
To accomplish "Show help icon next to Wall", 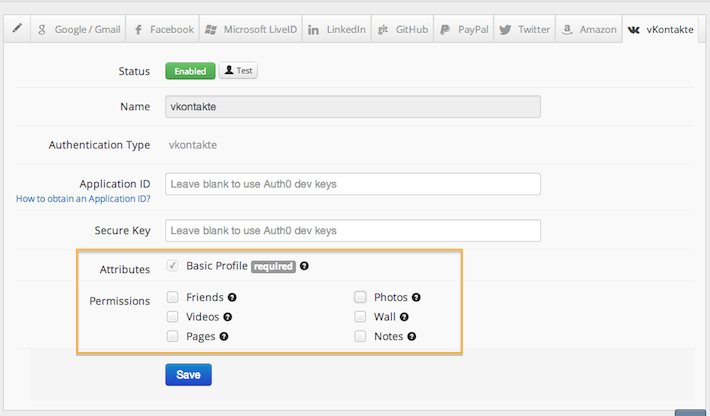I will [x=404, y=317].
